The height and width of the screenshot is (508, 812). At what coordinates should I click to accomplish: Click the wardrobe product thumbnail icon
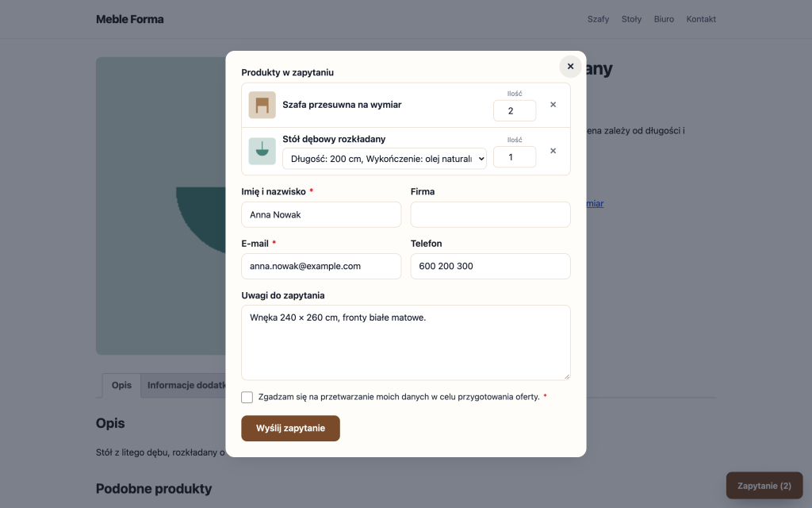[x=262, y=105]
